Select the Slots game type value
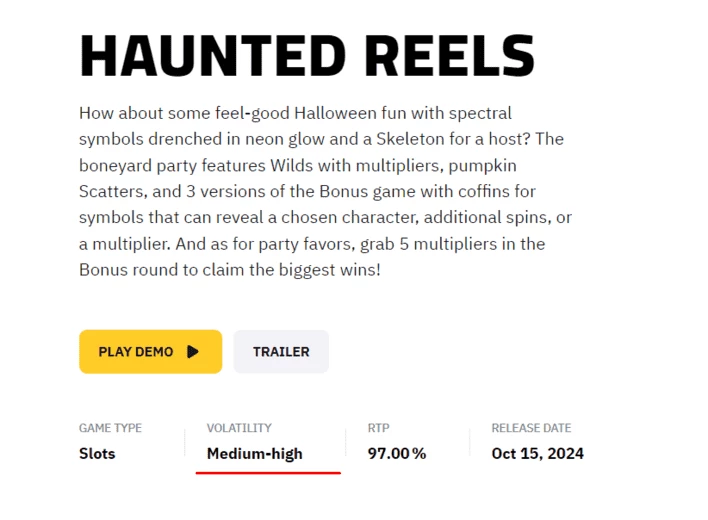This screenshot has height=520, width=708. pos(97,453)
